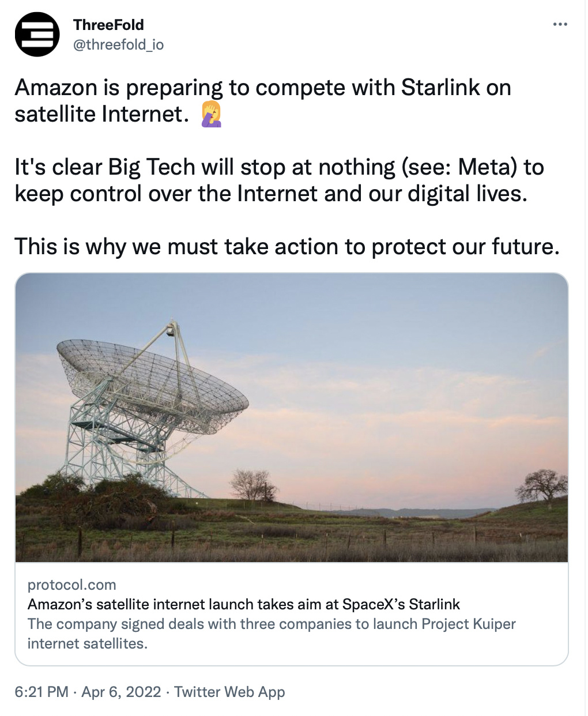Screen dimensions: 588x716
Task: Click the bare tree at the photo's right
Action: coord(542,485)
